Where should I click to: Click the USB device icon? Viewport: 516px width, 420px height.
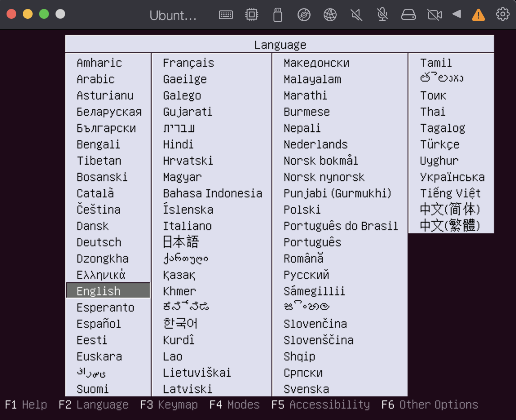278,15
